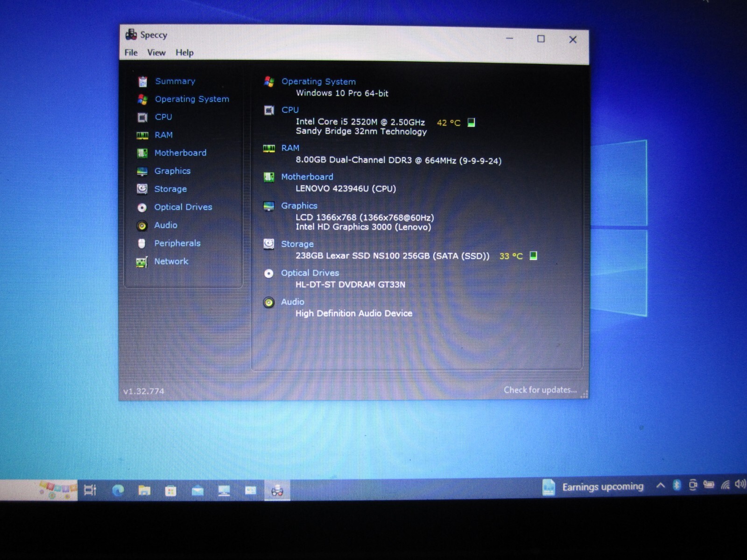This screenshot has height=560, width=747.
Task: Click the Windows flag icon beside Operating System heading
Action: coord(269,82)
